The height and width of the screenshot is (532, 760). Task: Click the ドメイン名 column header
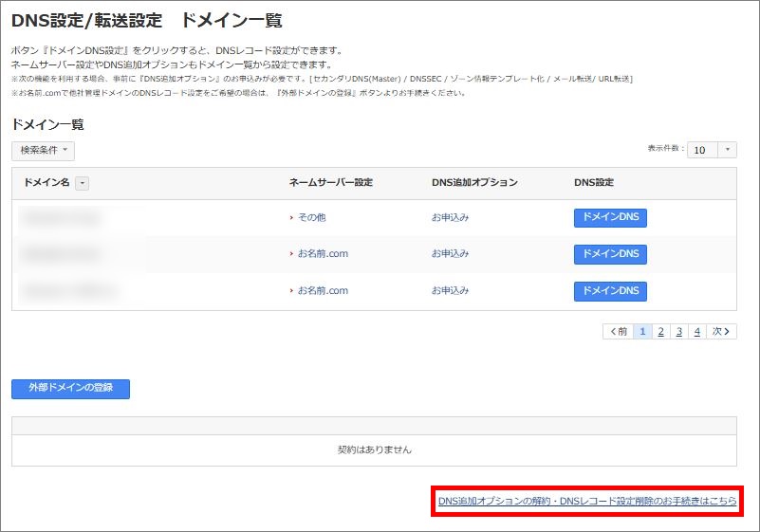point(47,183)
